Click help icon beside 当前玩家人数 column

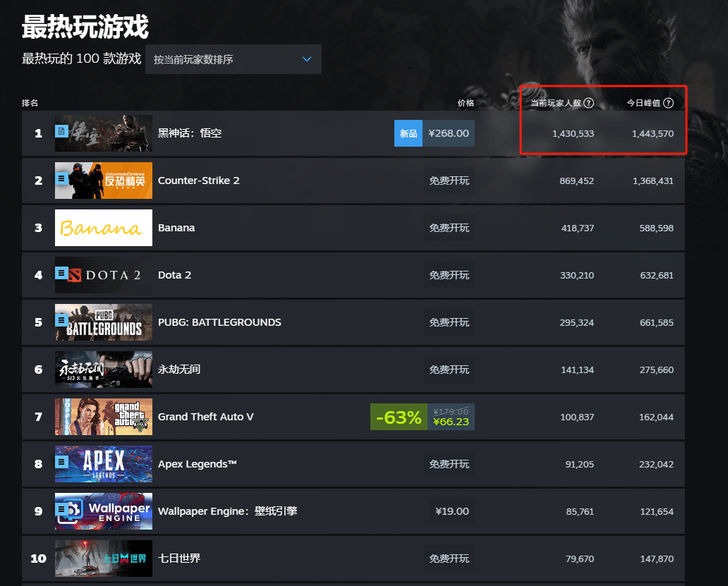coord(588,103)
